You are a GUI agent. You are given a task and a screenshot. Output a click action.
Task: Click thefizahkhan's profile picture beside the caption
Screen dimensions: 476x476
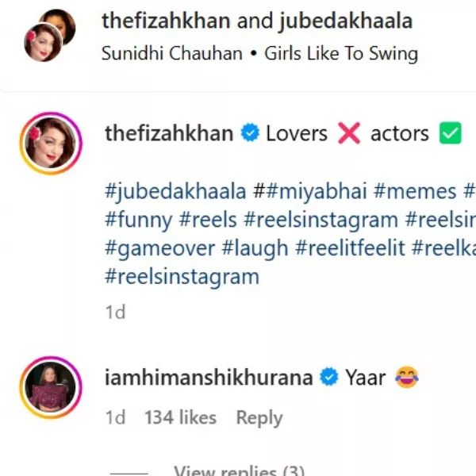point(51,144)
